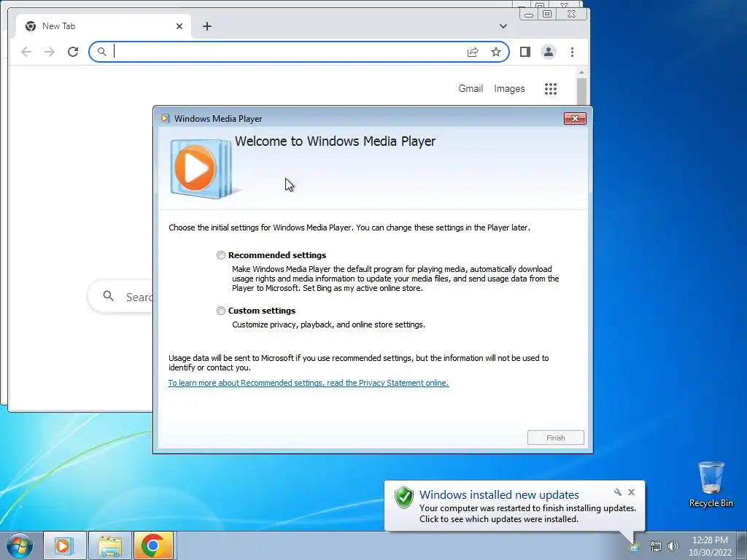The width and height of the screenshot is (747, 560).
Task: Open a new tab with plus button
Action: [x=206, y=26]
